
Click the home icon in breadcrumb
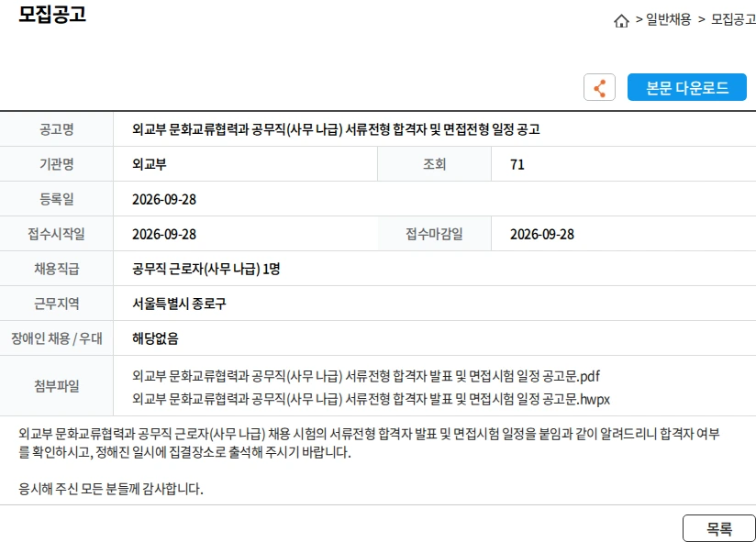click(x=621, y=21)
